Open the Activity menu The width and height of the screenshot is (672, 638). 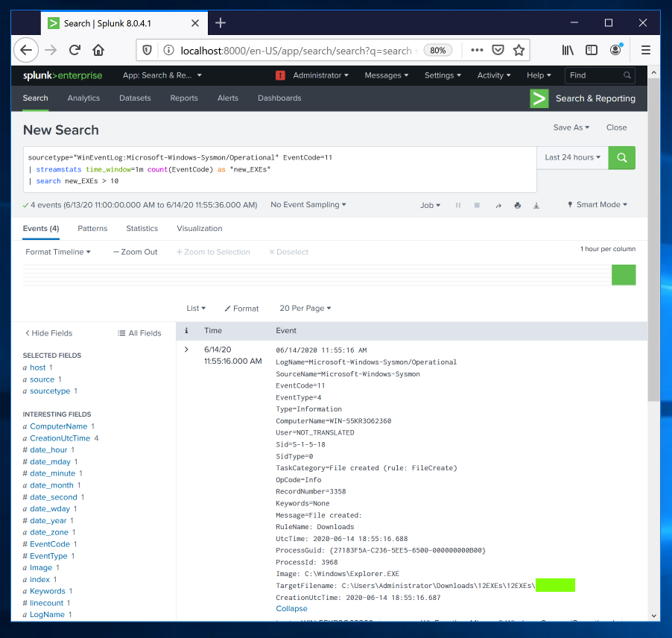[494, 75]
